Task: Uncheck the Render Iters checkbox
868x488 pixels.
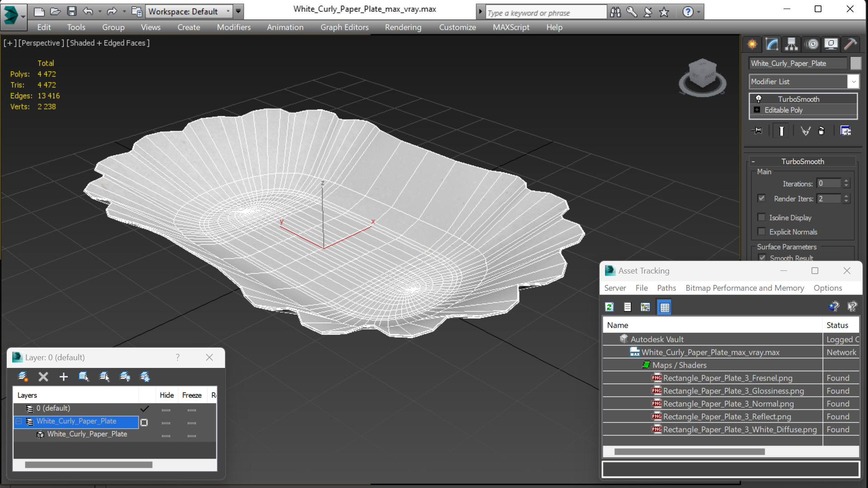Action: tap(762, 198)
